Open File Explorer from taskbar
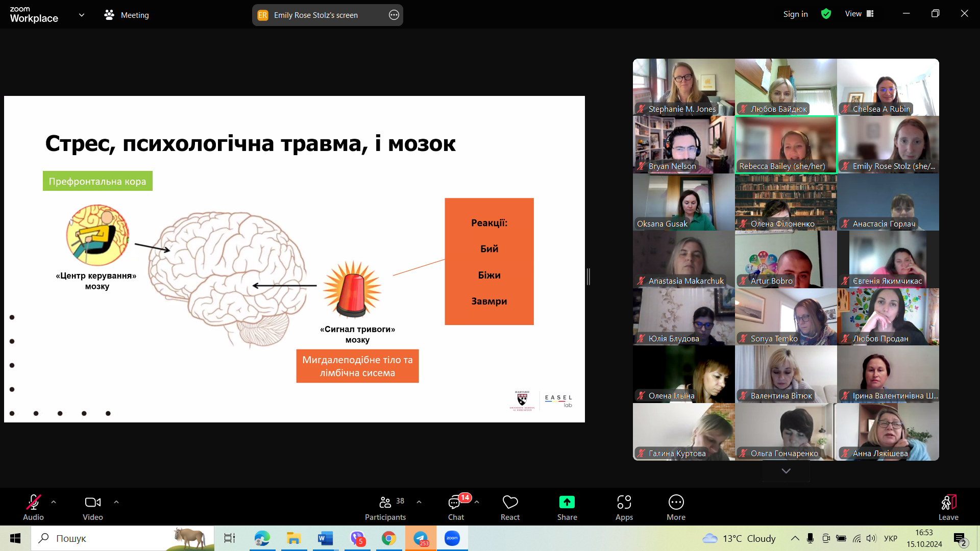 [293, 538]
